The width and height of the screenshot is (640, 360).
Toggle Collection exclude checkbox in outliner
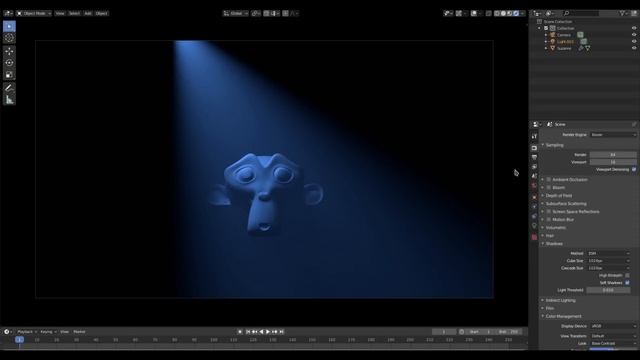(x=546, y=28)
